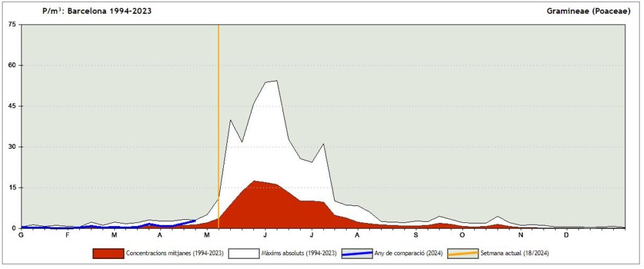Click the 'Gramineae (Poaceae)' taxon label
Image resolution: width=644 pixels, height=269 pixels.
[x=588, y=11]
